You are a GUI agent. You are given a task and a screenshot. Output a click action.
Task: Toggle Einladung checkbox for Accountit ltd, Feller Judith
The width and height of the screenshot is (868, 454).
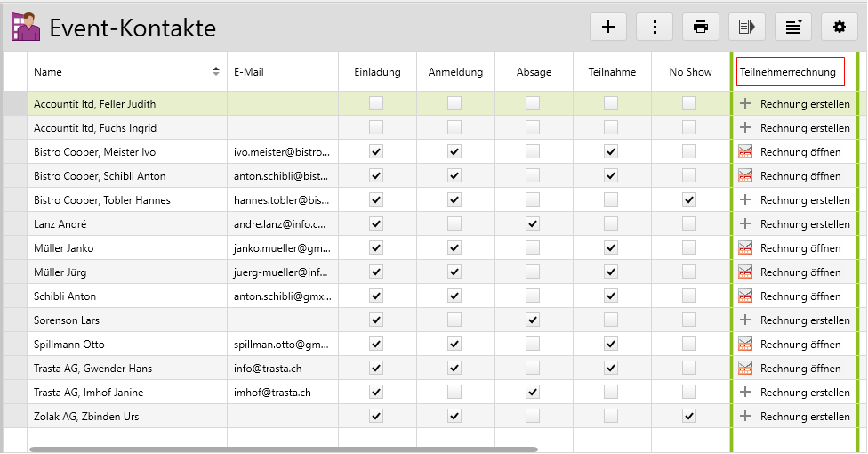(376, 104)
